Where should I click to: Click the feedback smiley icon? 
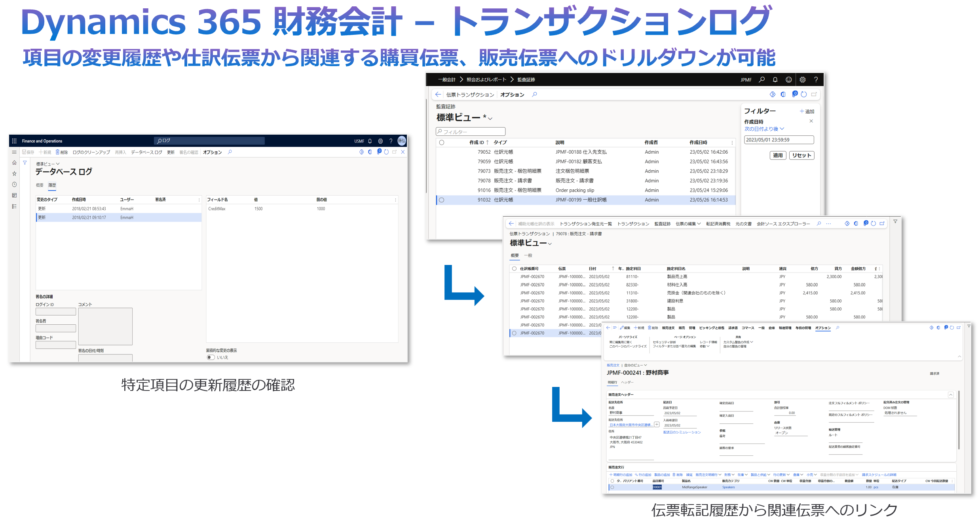click(x=789, y=79)
